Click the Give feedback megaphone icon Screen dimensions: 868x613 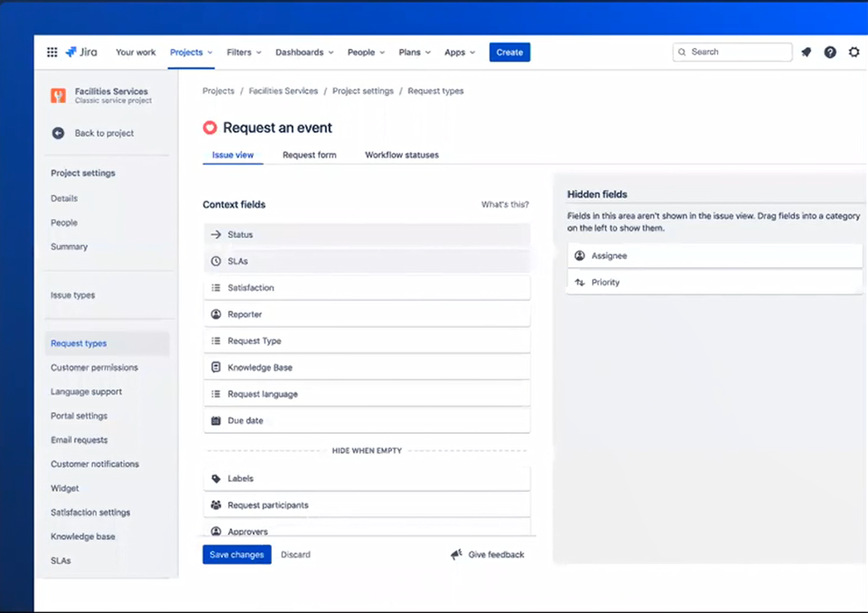(456, 554)
